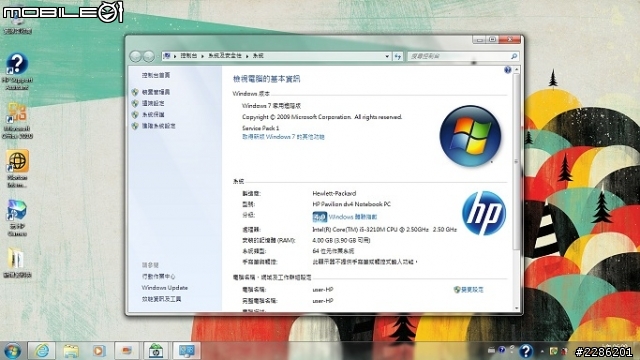Click the vertical scrollbar thumb
Image resolution: width=640 pixels, height=360 pixels.
[x=516, y=162]
